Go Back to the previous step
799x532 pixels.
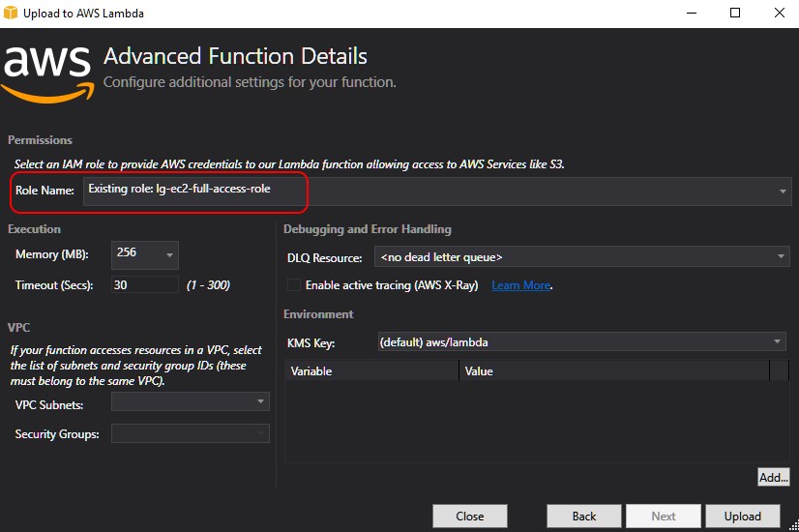(584, 516)
